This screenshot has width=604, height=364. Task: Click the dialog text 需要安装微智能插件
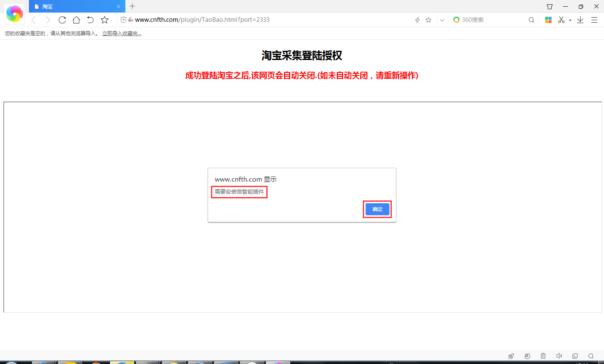(240, 192)
